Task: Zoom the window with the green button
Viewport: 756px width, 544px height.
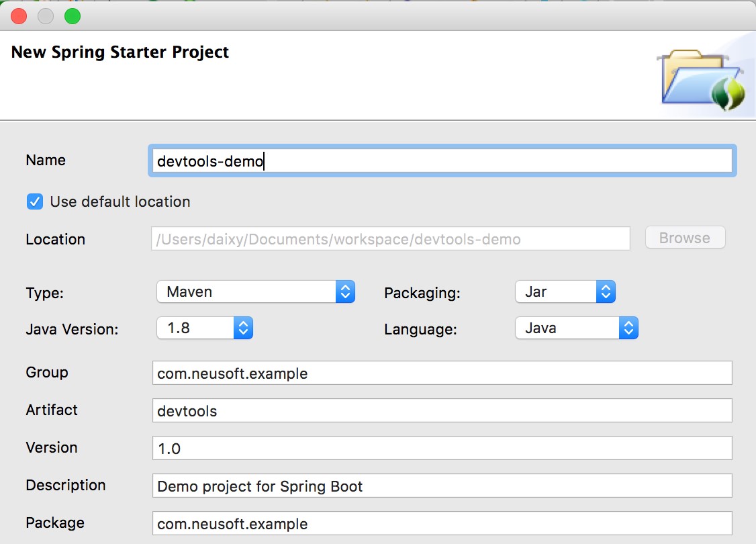Action: pos(73,16)
